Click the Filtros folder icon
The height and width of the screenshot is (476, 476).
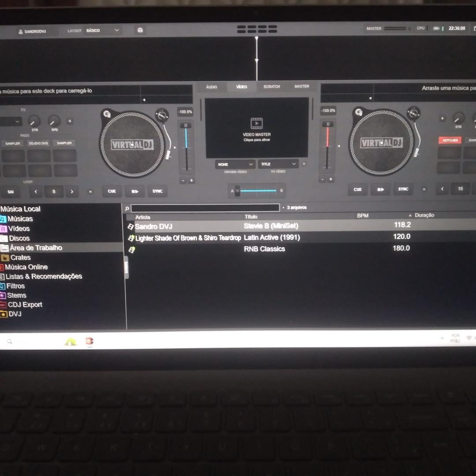(3, 286)
